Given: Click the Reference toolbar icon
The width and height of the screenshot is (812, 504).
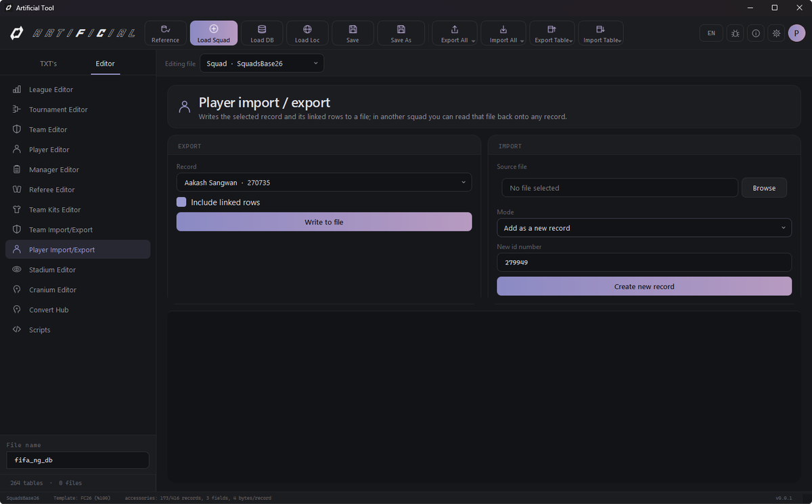Looking at the screenshot, I should click(165, 29).
